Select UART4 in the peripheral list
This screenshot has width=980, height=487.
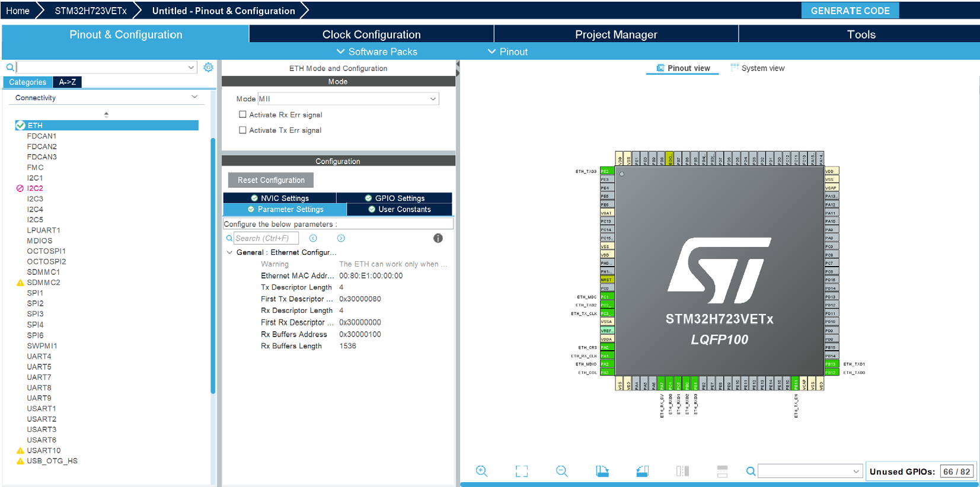[x=39, y=356]
